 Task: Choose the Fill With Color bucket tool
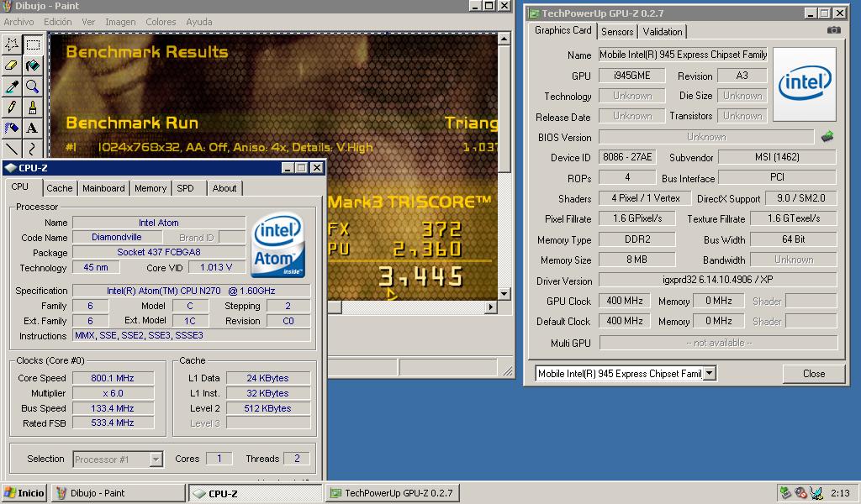coord(33,66)
